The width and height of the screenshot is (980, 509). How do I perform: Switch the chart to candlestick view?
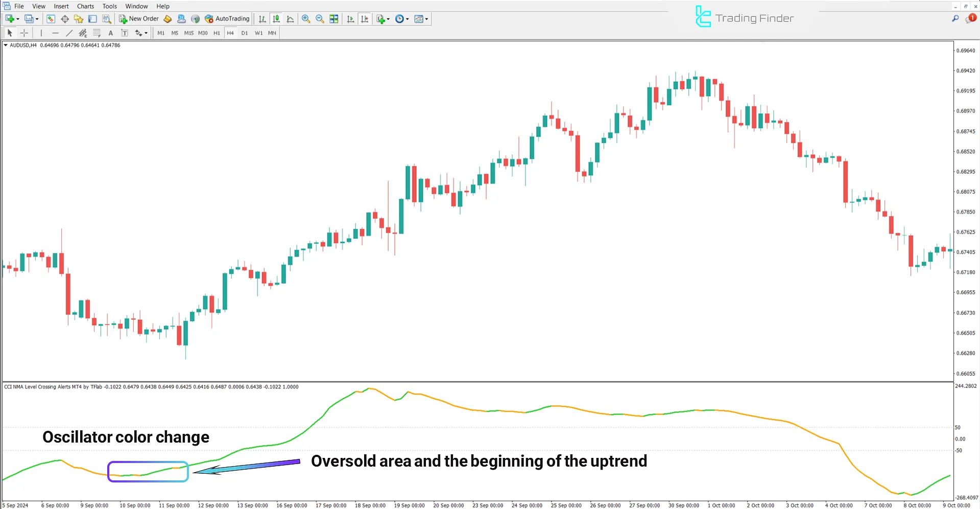[276, 18]
